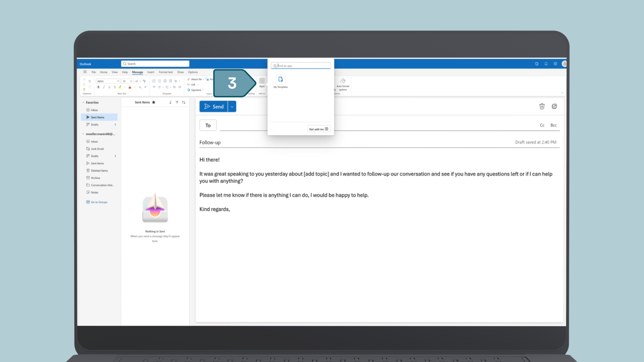Collapse the Favorites folder group

83,102
